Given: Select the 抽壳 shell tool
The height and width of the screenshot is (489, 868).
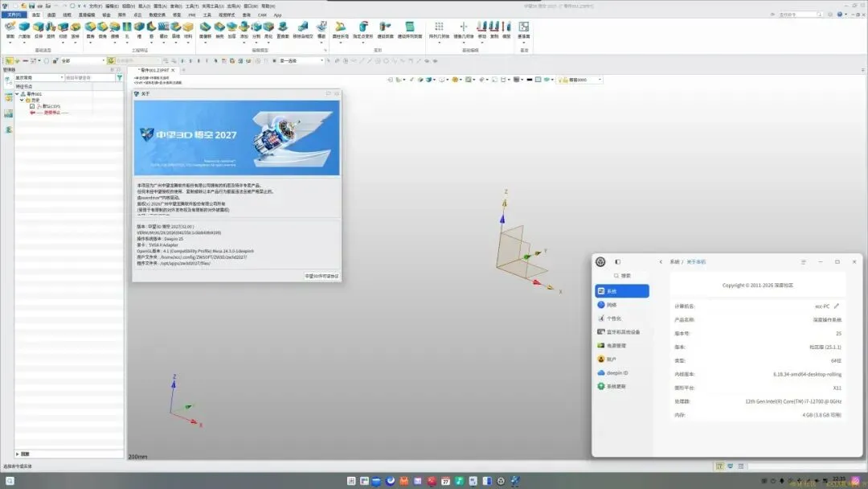Looking at the screenshot, I should coord(219,30).
